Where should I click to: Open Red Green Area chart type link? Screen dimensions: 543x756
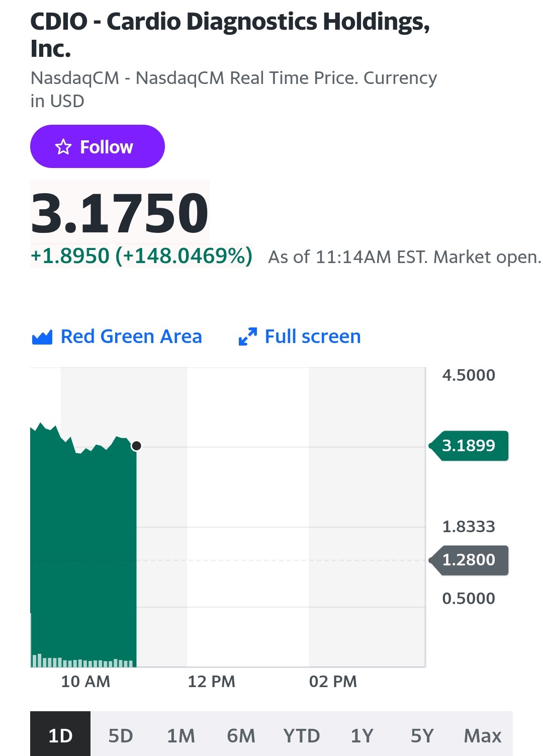tap(117, 337)
